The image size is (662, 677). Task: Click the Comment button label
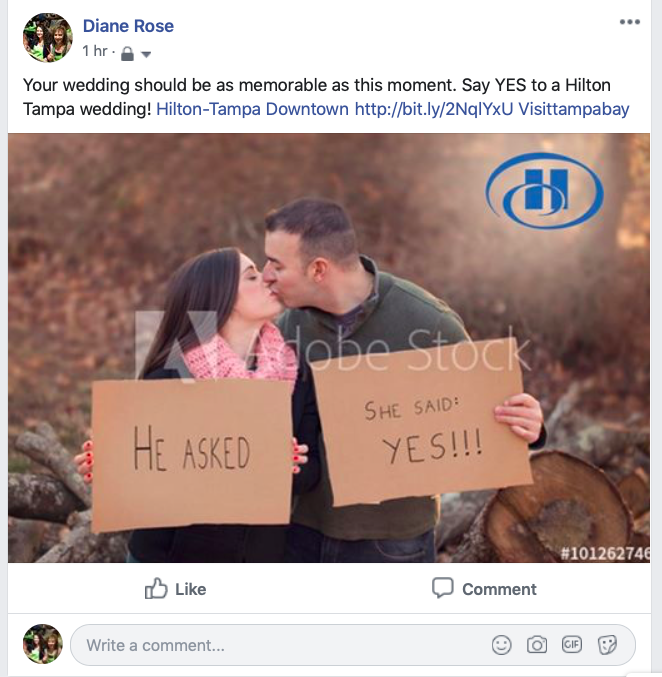(x=499, y=589)
